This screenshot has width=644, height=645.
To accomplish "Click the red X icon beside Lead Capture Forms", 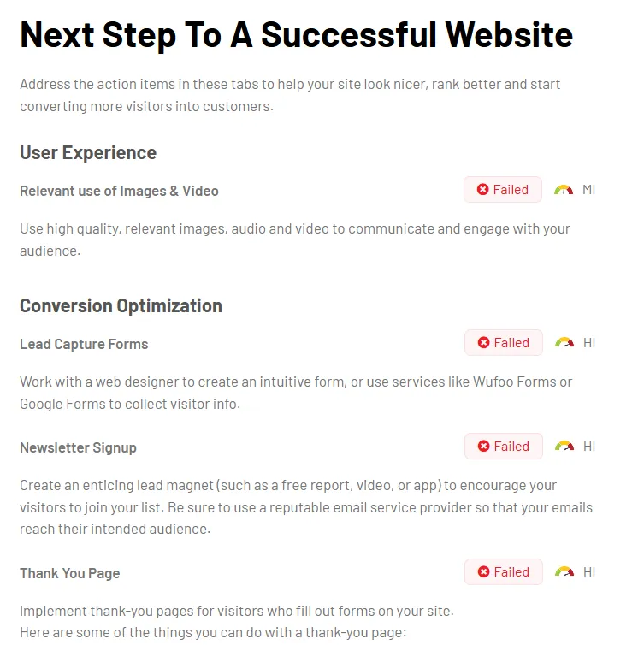I will 483,343.
